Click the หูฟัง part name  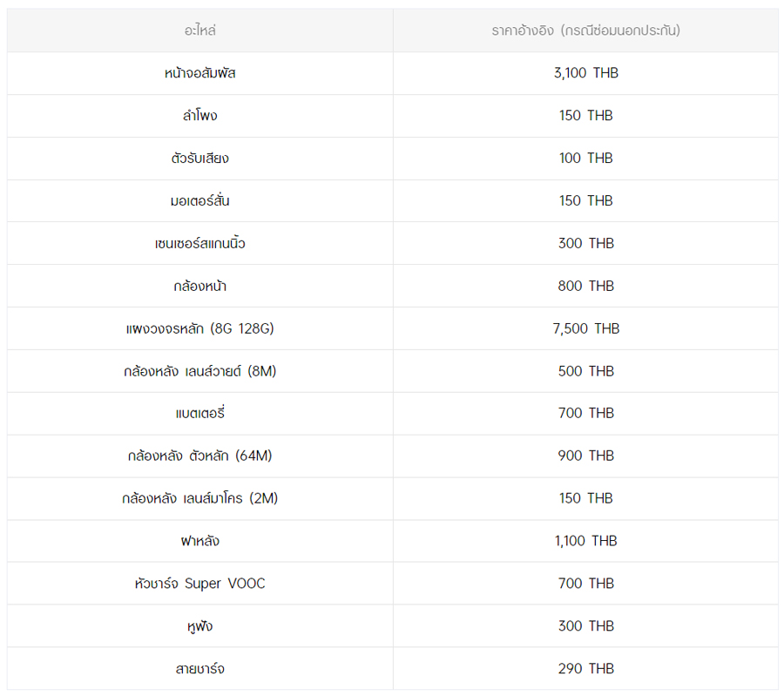[199, 626]
